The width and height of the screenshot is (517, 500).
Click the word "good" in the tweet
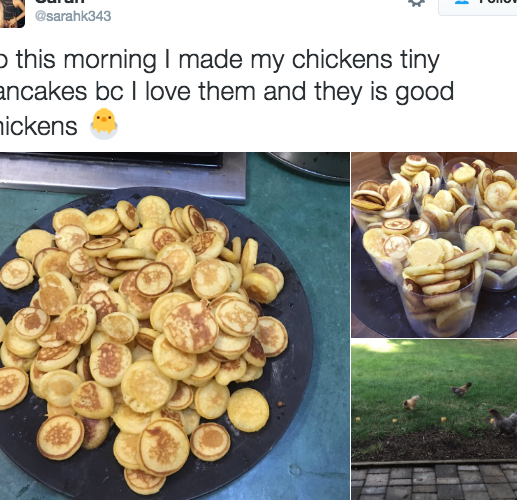pos(424,92)
